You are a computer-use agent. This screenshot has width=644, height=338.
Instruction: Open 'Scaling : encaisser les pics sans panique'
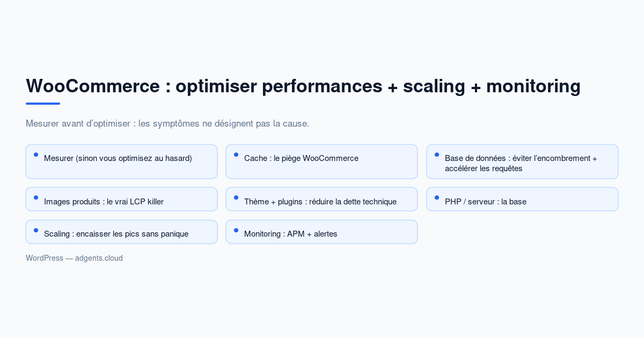(121, 232)
